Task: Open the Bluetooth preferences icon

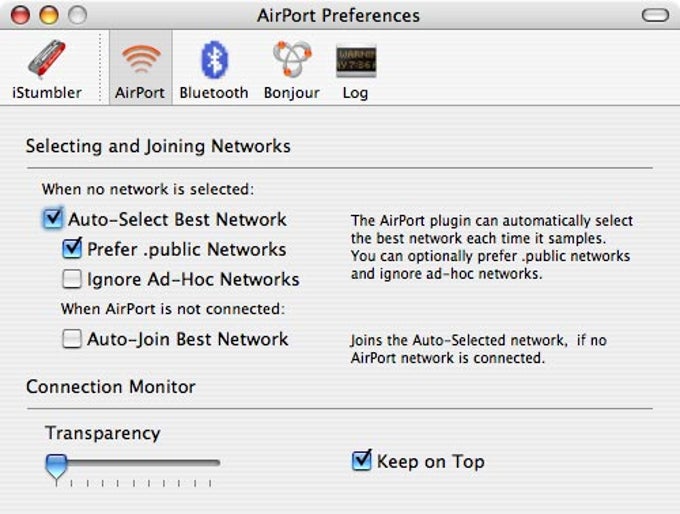Action: (214, 60)
